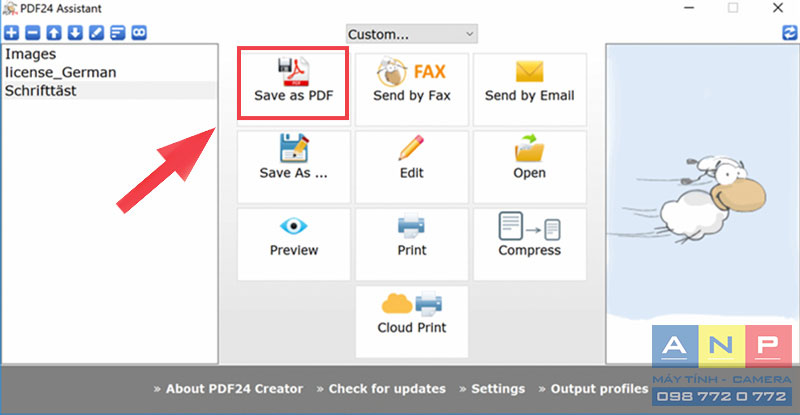Click the pencil edit icon in the toolbar
The height and width of the screenshot is (415, 800).
pos(96,33)
